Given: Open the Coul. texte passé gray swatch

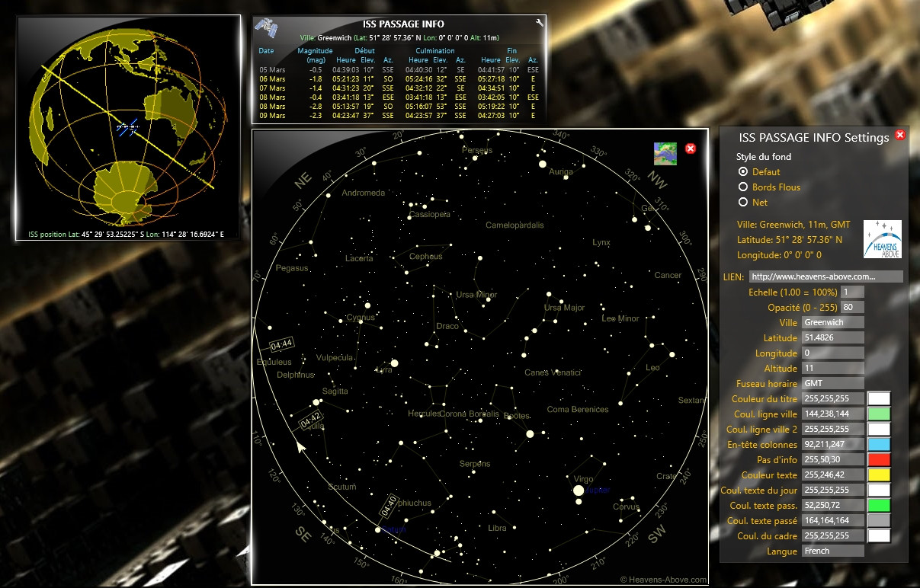Looking at the screenshot, I should [x=880, y=520].
